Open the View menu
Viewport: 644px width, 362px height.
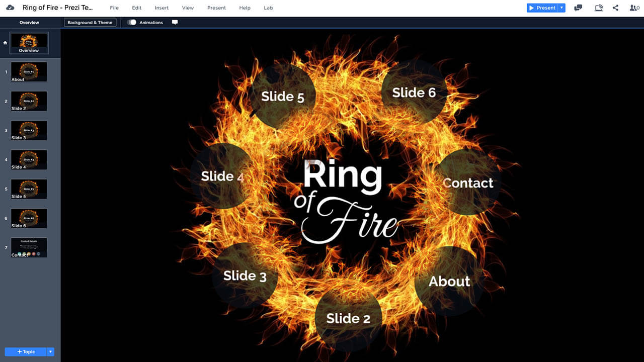pos(188,8)
